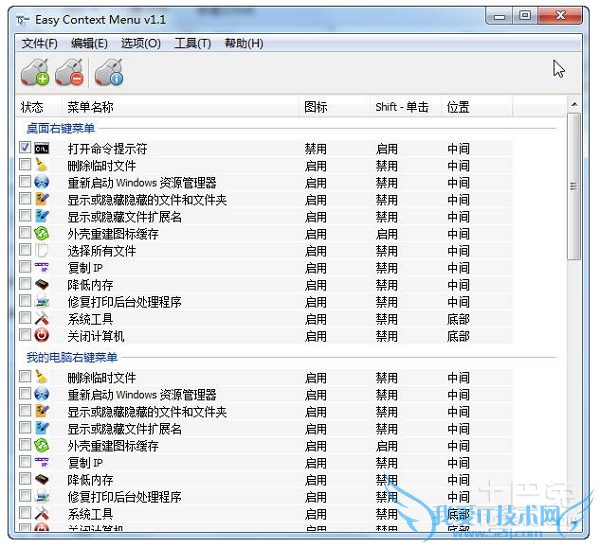600x548 pixels.
Task: Click 选择所有文件 row icon
Action: pyautogui.click(x=42, y=250)
